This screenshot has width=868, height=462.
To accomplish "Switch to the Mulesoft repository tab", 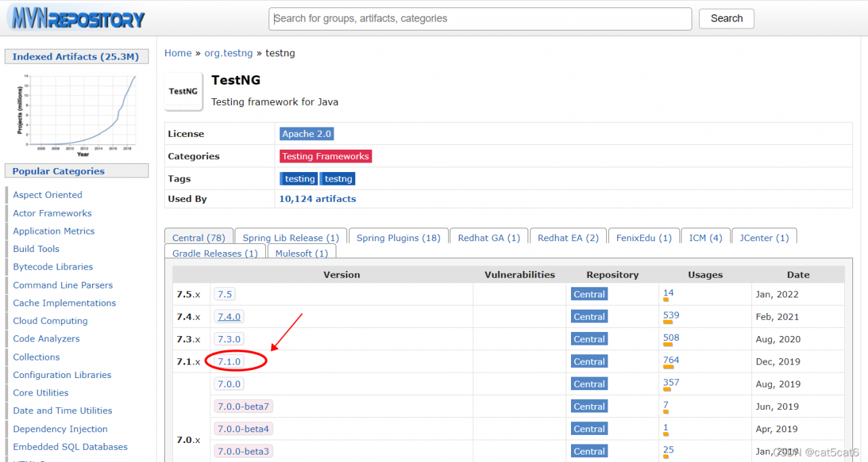I will (302, 252).
